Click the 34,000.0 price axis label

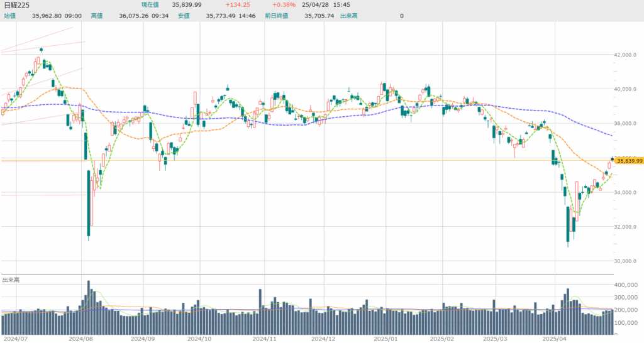pos(625,192)
